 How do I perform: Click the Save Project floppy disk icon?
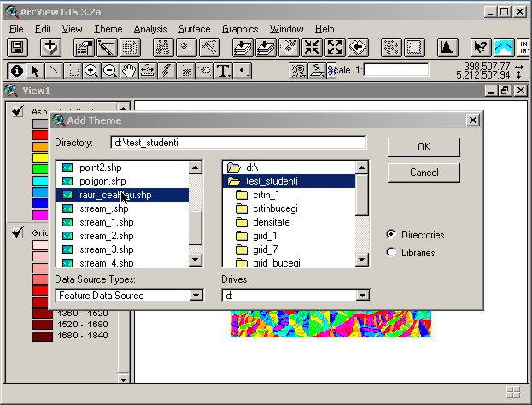point(17,48)
